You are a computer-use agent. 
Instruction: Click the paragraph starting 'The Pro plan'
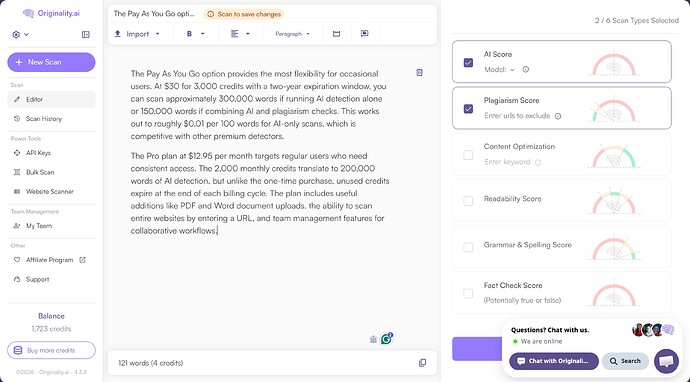(260, 193)
